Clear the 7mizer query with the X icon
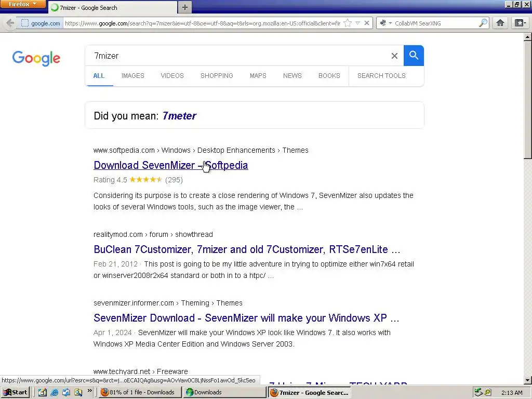Screen dimensions: 532x399 pos(394,56)
